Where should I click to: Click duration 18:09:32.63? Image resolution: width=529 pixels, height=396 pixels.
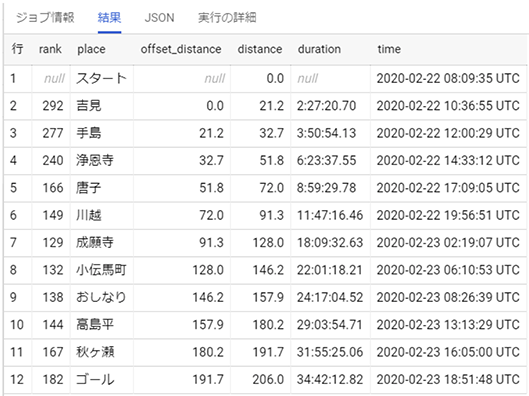click(330, 243)
